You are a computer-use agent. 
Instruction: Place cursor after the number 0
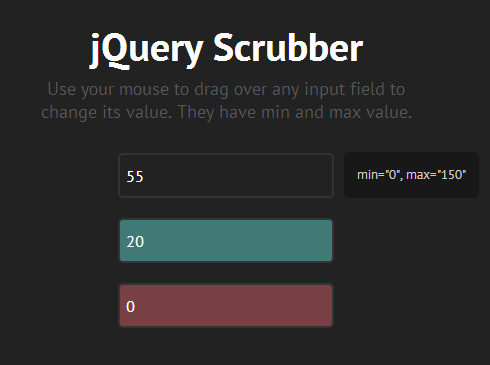point(136,306)
